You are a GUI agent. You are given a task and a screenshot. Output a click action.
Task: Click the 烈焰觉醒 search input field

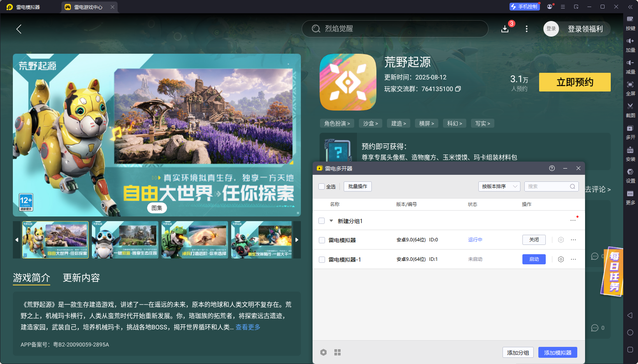tap(395, 29)
